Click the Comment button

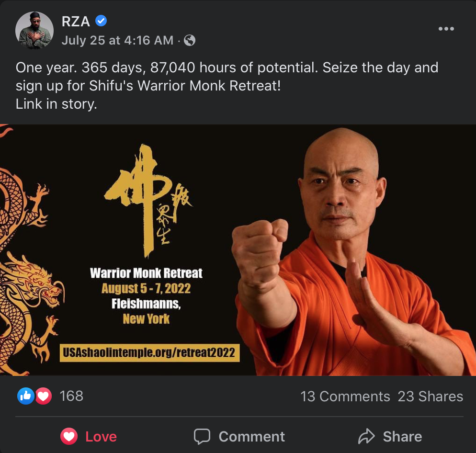[x=239, y=436]
